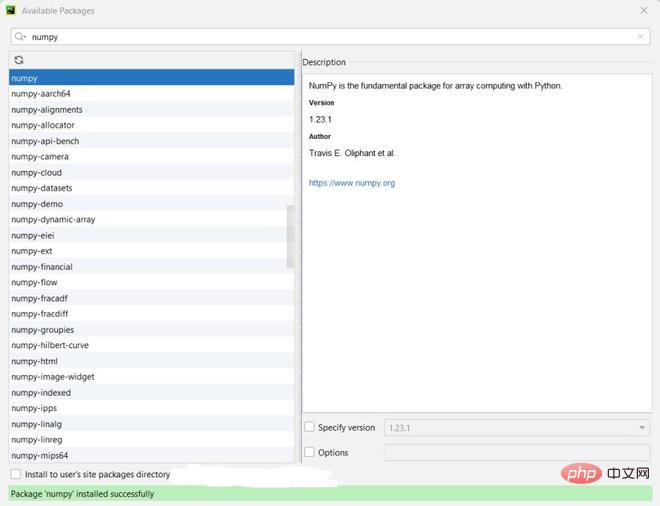Select numpy-fracdiff in the list
This screenshot has height=506, width=660.
[152, 314]
